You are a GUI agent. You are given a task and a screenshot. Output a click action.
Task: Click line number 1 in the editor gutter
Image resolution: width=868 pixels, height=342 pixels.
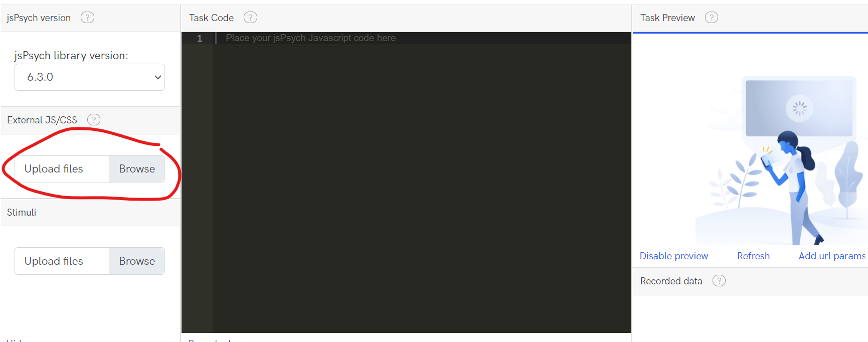pyautogui.click(x=200, y=38)
